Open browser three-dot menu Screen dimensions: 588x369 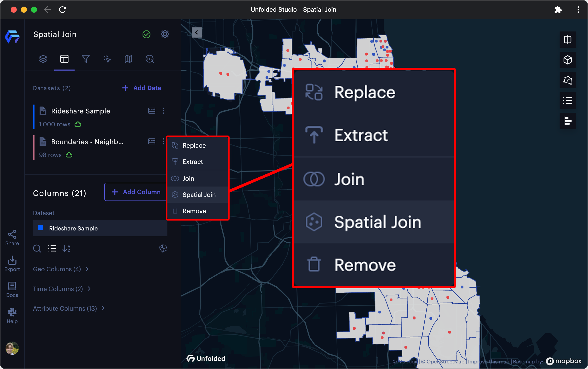pos(578,10)
